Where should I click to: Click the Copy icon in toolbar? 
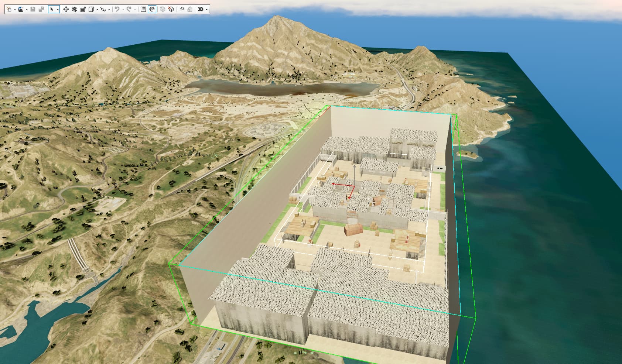(x=181, y=9)
